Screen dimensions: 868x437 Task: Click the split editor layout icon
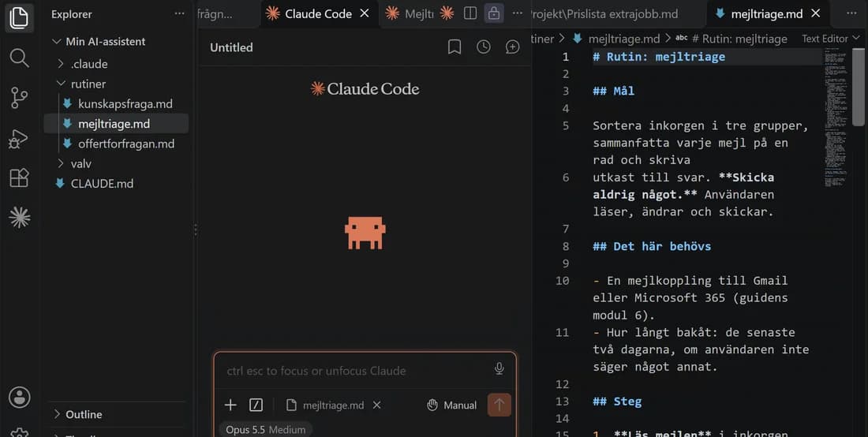point(470,13)
